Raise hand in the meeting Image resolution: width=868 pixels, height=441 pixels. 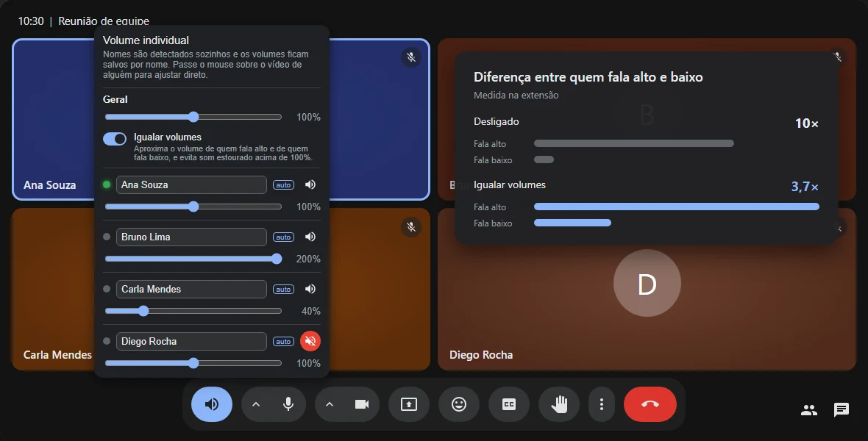coord(559,404)
